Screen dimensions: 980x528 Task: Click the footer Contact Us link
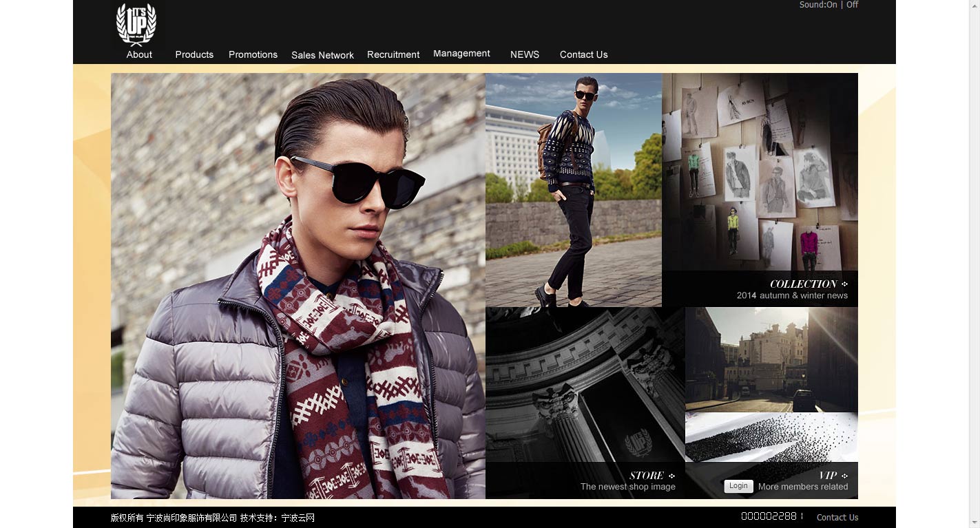click(x=837, y=518)
